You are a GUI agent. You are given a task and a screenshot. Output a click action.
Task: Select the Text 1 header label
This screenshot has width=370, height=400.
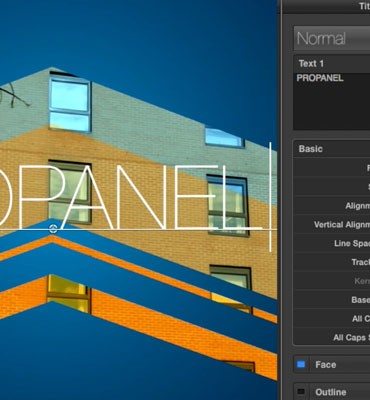point(311,63)
